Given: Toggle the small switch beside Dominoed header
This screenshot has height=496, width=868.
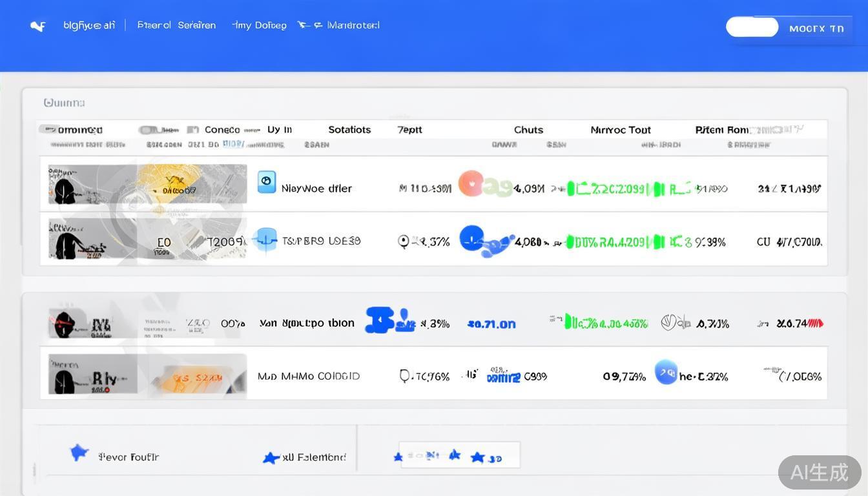Looking at the screenshot, I should point(49,129).
